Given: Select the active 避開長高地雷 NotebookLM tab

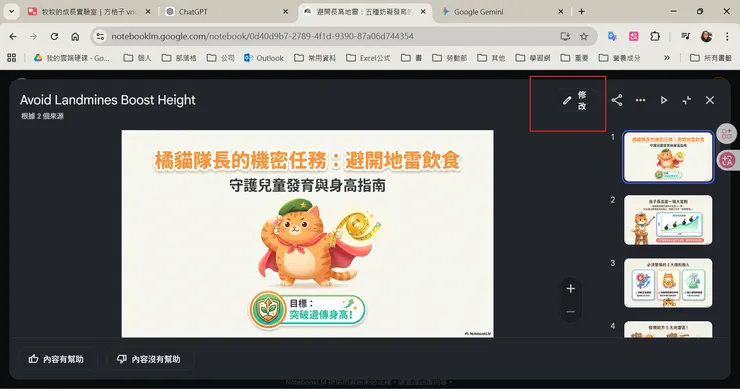Looking at the screenshot, I should (x=364, y=12).
